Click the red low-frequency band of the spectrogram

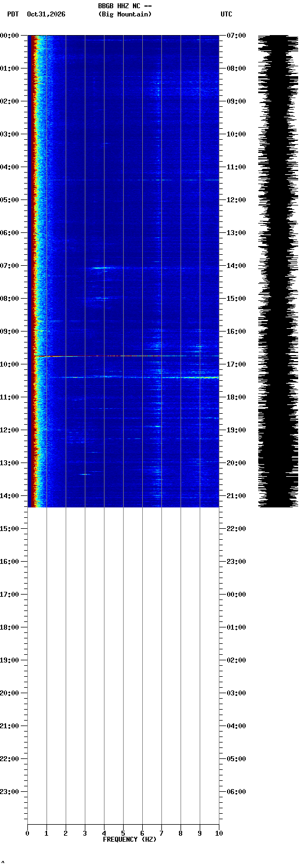(33, 271)
